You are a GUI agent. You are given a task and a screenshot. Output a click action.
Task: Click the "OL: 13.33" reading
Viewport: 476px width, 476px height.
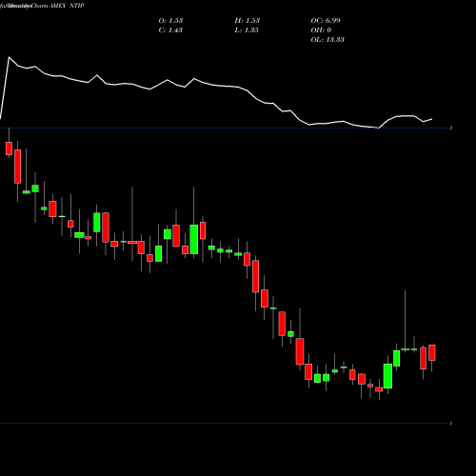(327, 40)
